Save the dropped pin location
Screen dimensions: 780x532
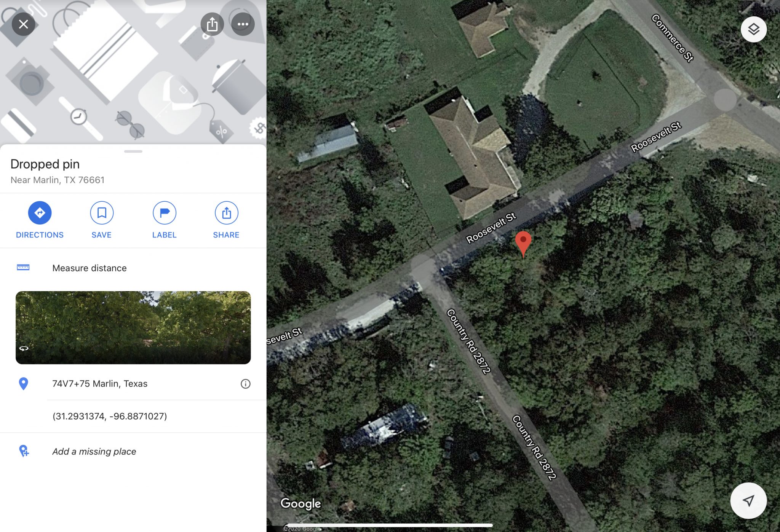pos(102,220)
